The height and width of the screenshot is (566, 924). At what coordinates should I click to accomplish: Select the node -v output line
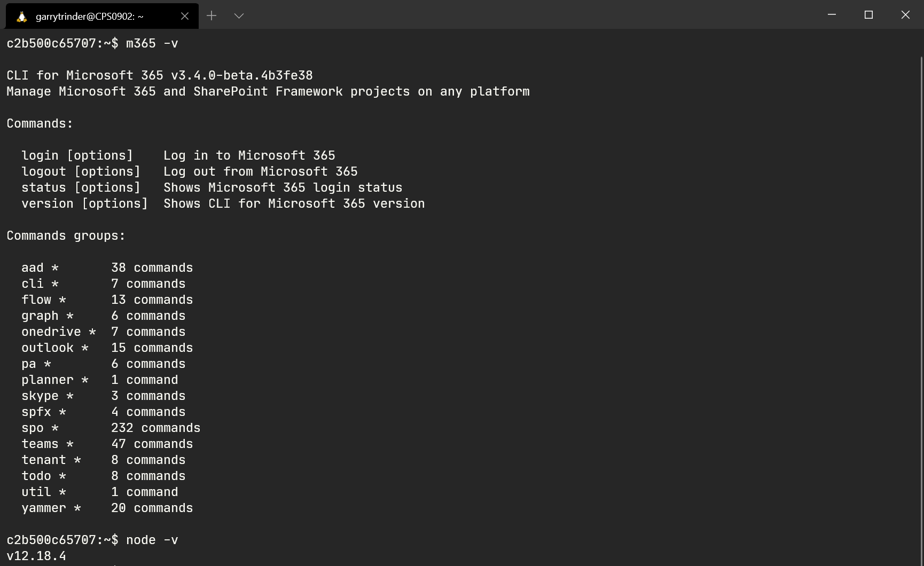[36, 556]
